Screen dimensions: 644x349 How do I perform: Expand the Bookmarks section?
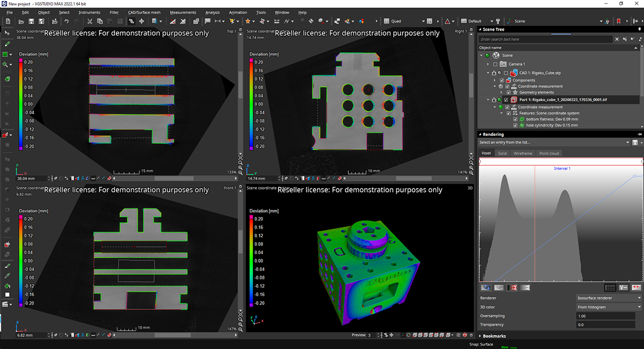tap(494, 336)
